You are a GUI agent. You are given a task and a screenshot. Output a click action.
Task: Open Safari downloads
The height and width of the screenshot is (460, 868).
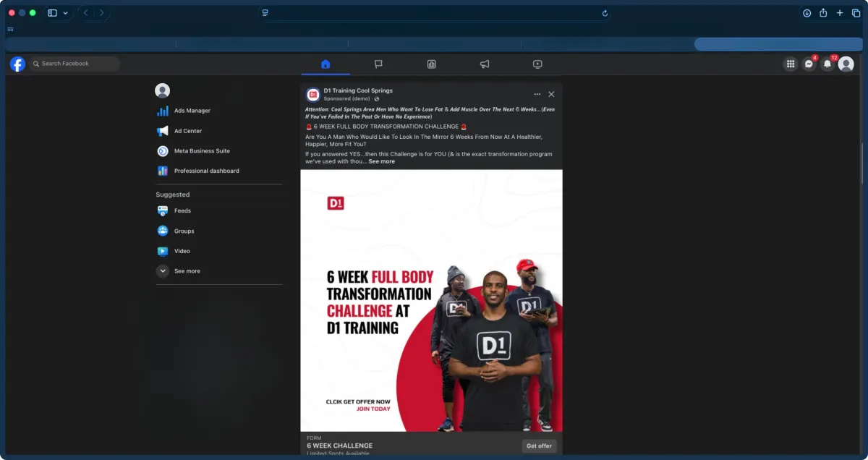coord(807,13)
